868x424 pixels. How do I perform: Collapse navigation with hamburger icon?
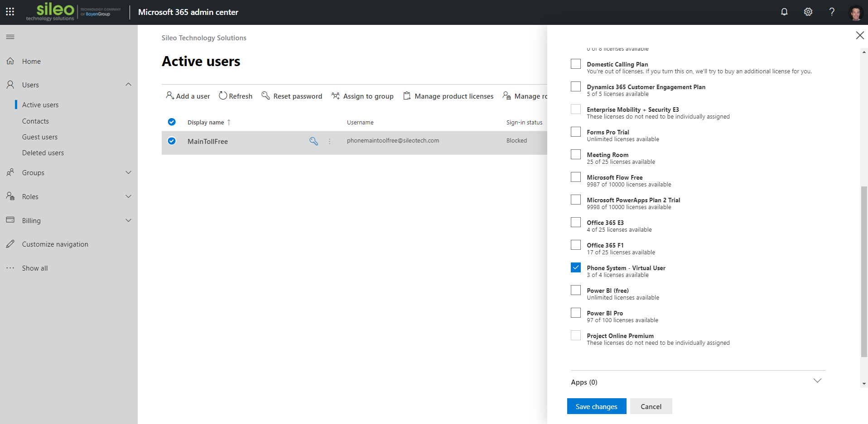pos(10,37)
